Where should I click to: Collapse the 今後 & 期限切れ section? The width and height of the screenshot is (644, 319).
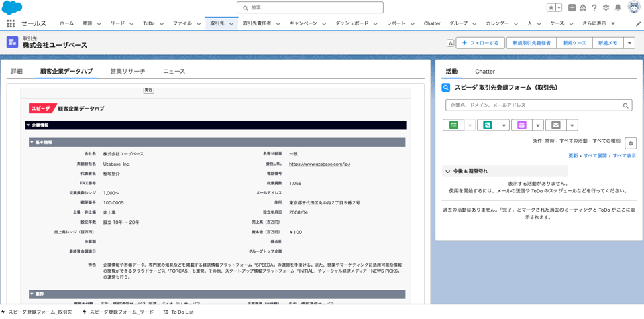coord(448,172)
